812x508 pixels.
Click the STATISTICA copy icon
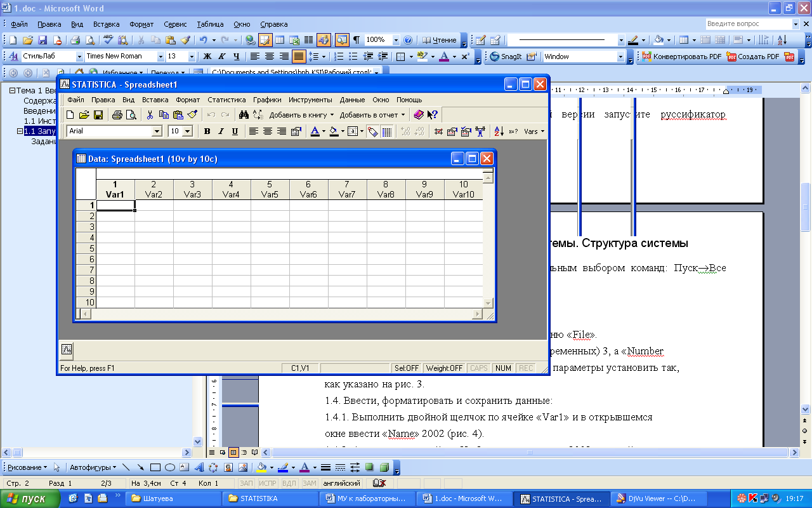tap(164, 115)
